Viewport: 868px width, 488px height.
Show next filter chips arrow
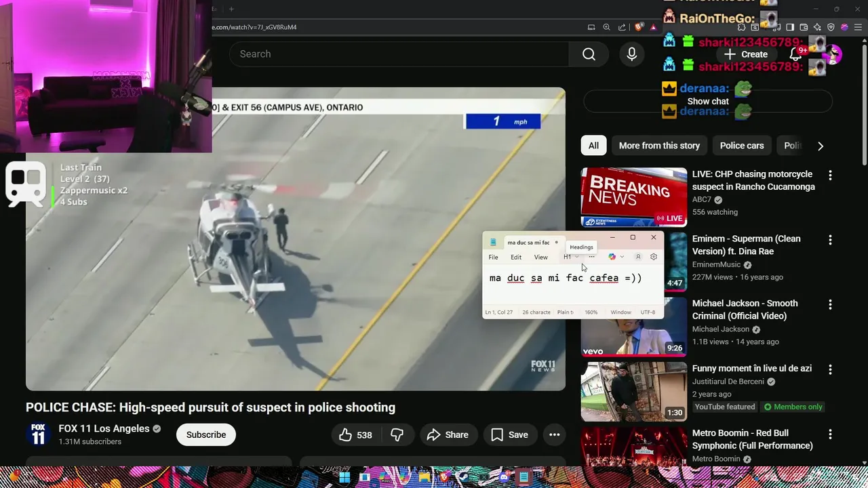(821, 146)
